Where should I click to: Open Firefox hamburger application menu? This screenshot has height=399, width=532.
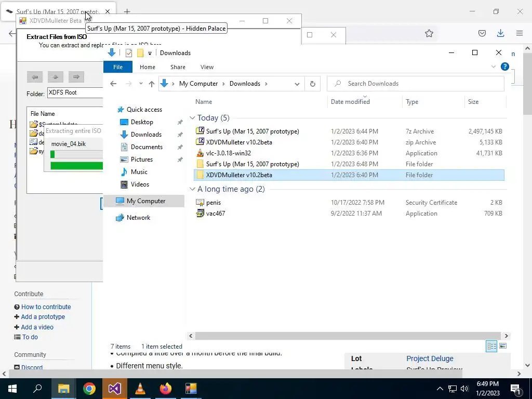(520, 33)
